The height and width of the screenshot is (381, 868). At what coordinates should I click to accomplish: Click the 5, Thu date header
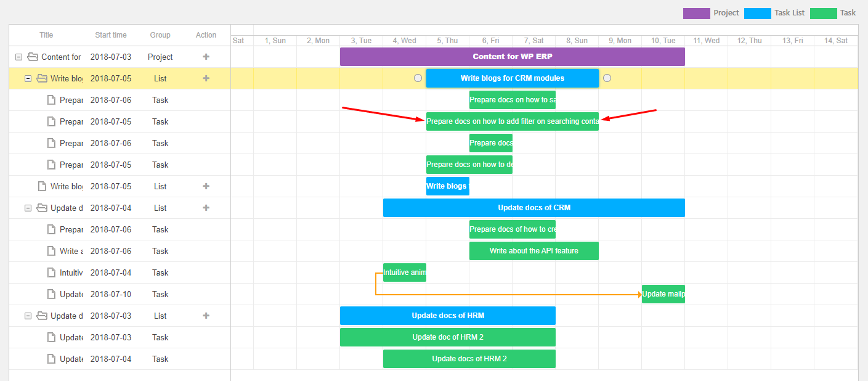[x=448, y=41]
